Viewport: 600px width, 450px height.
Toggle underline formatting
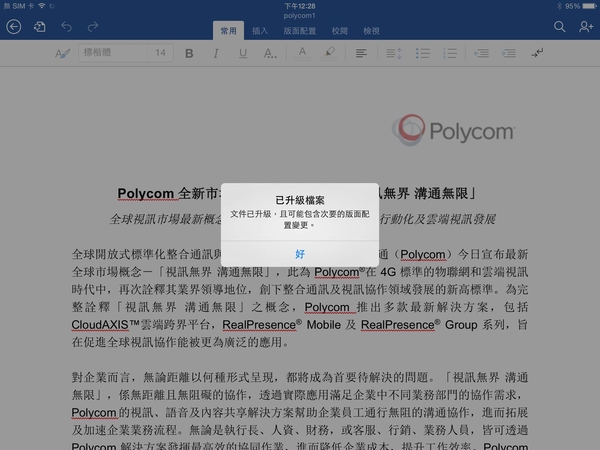tap(243, 53)
